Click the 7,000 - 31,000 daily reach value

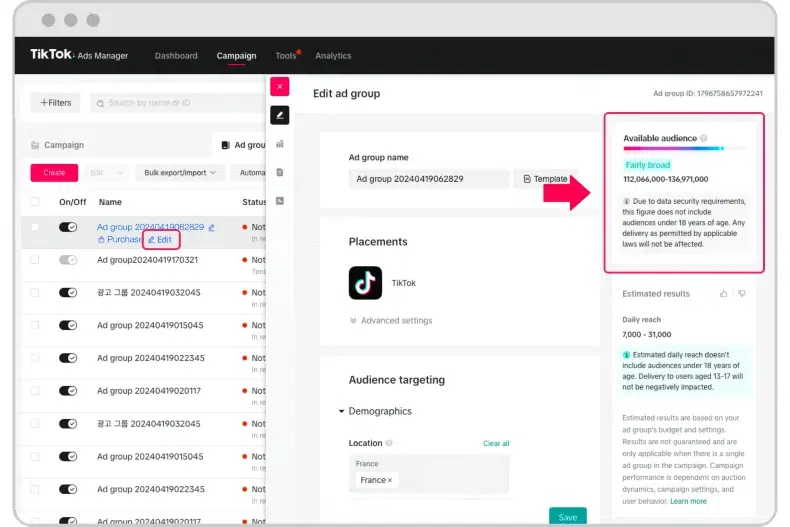tap(646, 335)
